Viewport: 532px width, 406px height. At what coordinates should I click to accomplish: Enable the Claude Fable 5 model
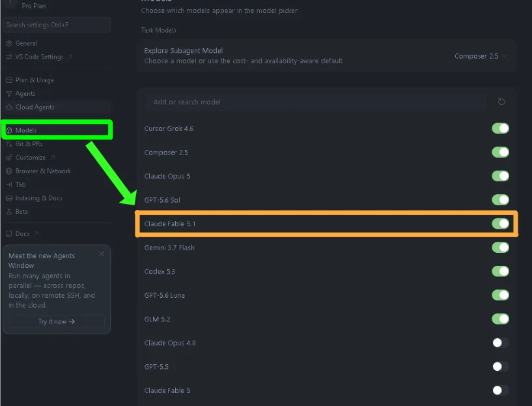tap(501, 390)
